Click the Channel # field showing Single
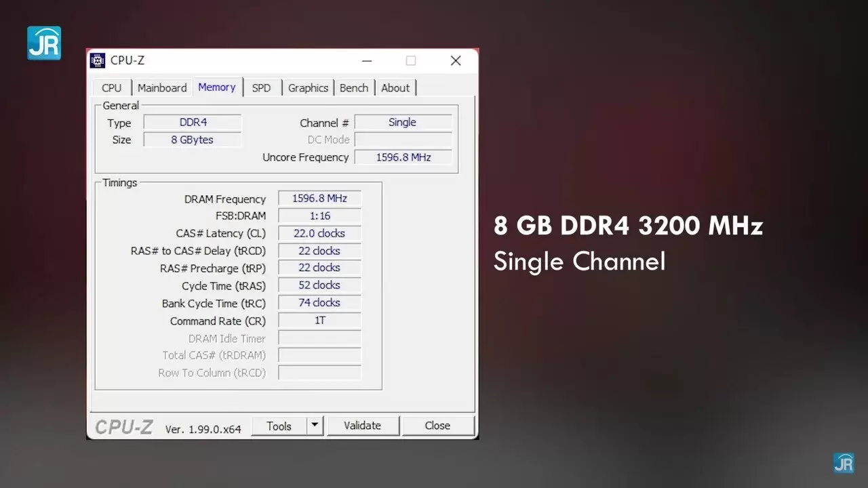868x488 pixels. (x=403, y=122)
